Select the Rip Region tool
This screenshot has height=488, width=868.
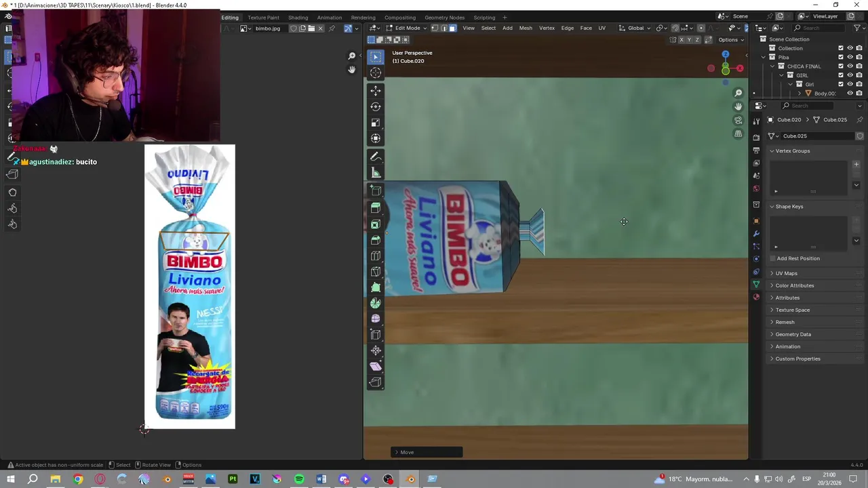(376, 382)
